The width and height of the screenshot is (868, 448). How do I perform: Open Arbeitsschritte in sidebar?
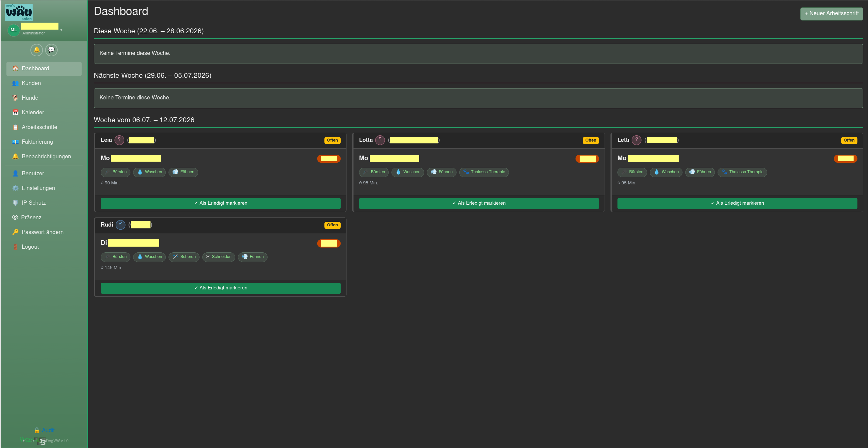coord(44,127)
